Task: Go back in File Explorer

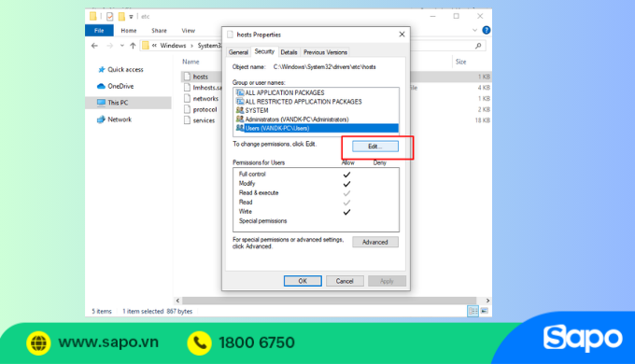Action: (94, 46)
